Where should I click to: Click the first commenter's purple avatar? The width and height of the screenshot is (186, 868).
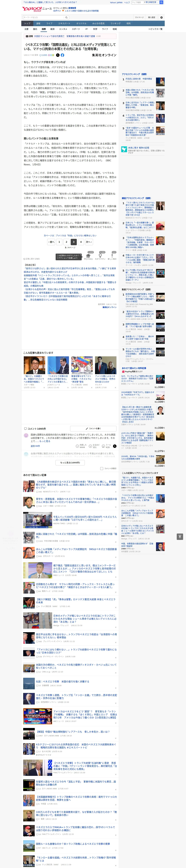point(26,435)
